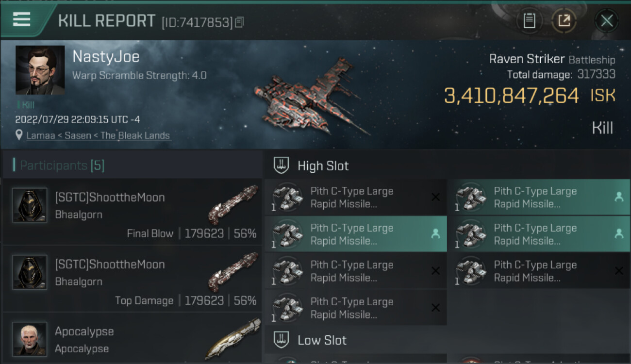
Task: Click the Raven Striker ship name
Action: tap(527, 59)
